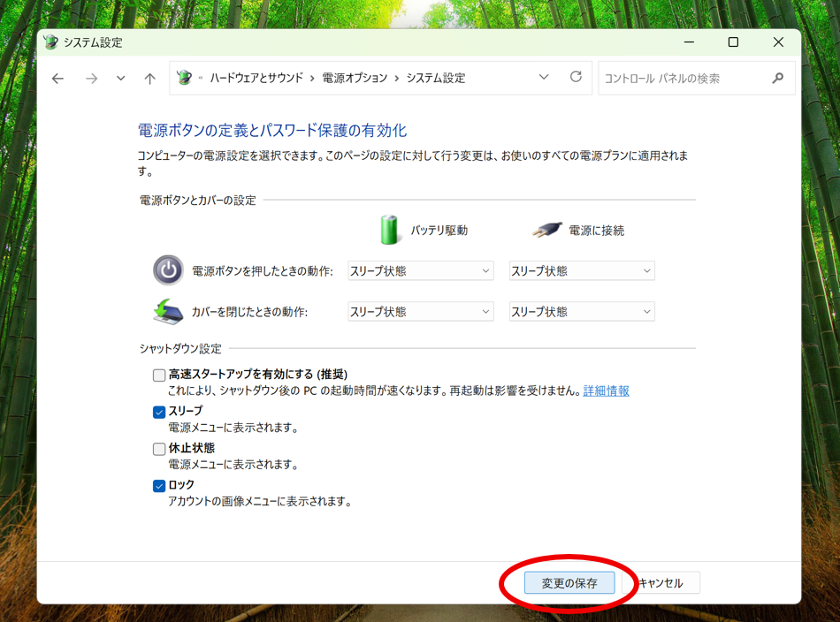Open the recent locations chevron
The height and width of the screenshot is (622, 840).
(x=120, y=79)
